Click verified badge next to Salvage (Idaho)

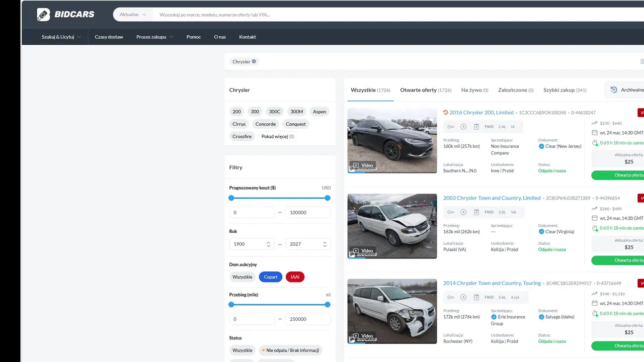541,317
